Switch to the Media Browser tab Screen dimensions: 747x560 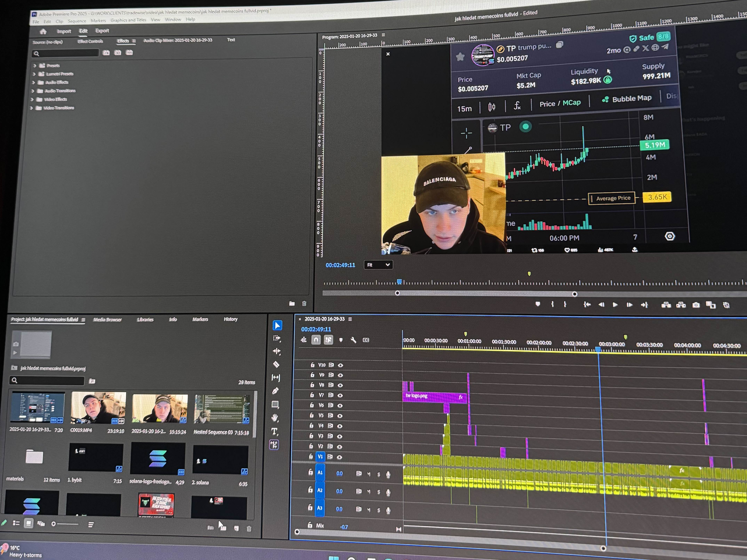click(107, 320)
